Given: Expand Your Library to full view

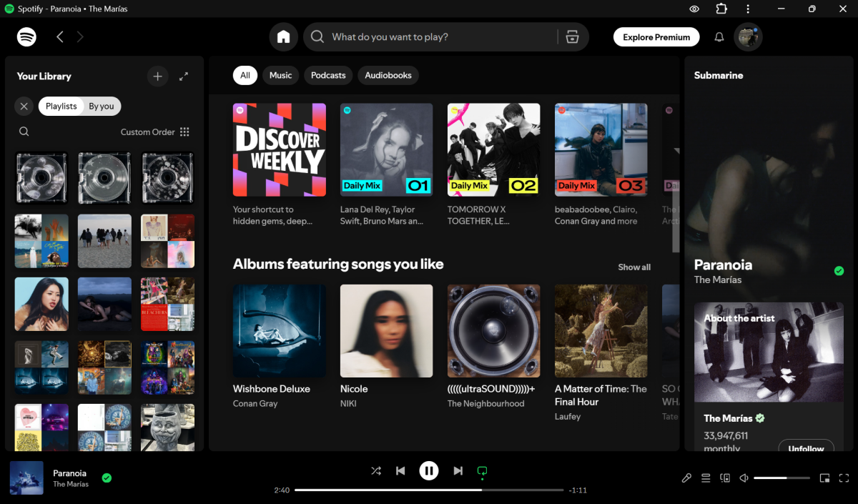Looking at the screenshot, I should [184, 76].
